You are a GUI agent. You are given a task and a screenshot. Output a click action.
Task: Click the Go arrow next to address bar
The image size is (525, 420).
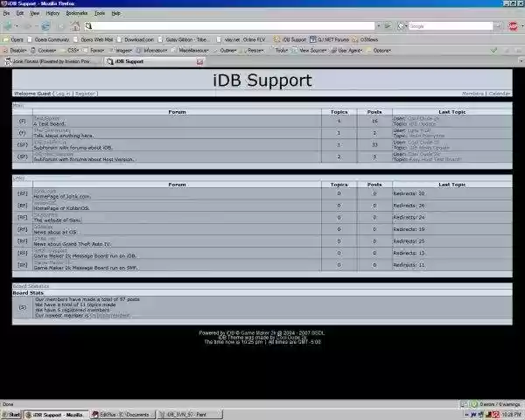(388, 25)
